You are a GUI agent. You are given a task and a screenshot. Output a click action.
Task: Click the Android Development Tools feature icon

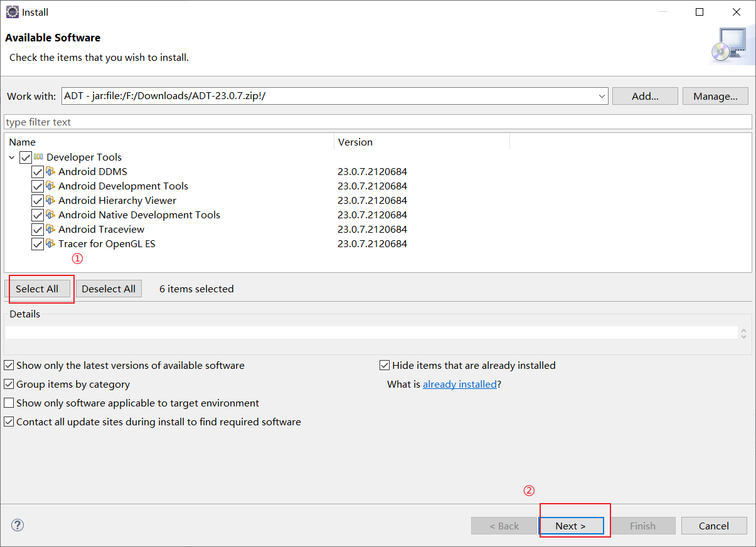point(50,186)
